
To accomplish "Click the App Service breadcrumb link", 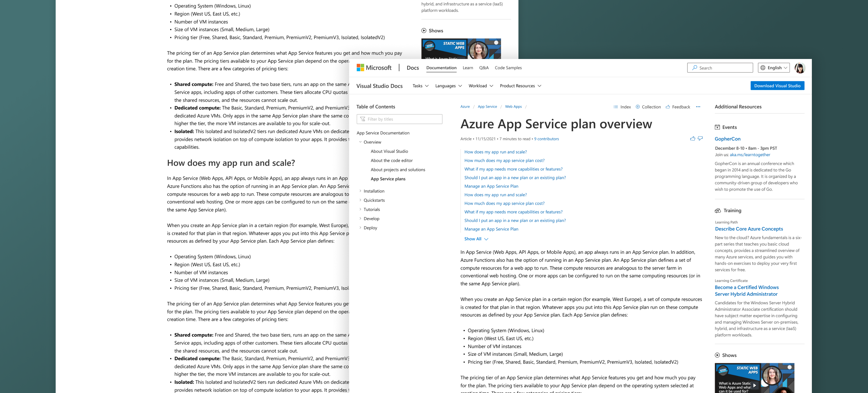I will pyautogui.click(x=487, y=107).
